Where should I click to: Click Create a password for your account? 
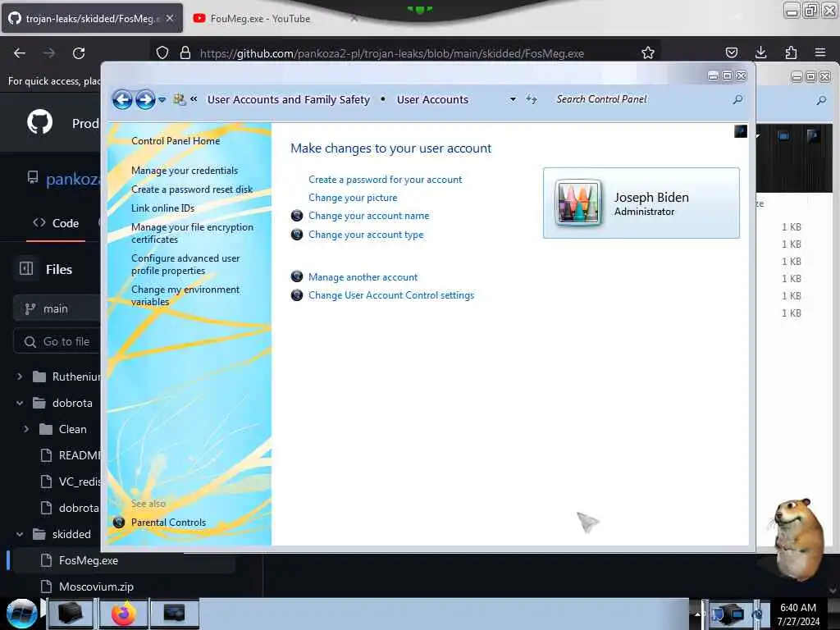[x=386, y=180]
